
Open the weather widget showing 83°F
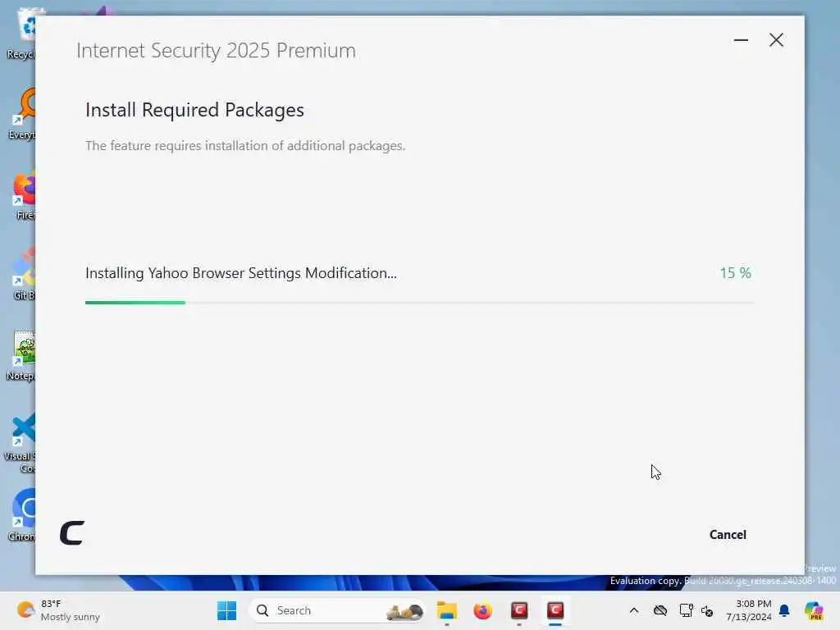(58, 610)
